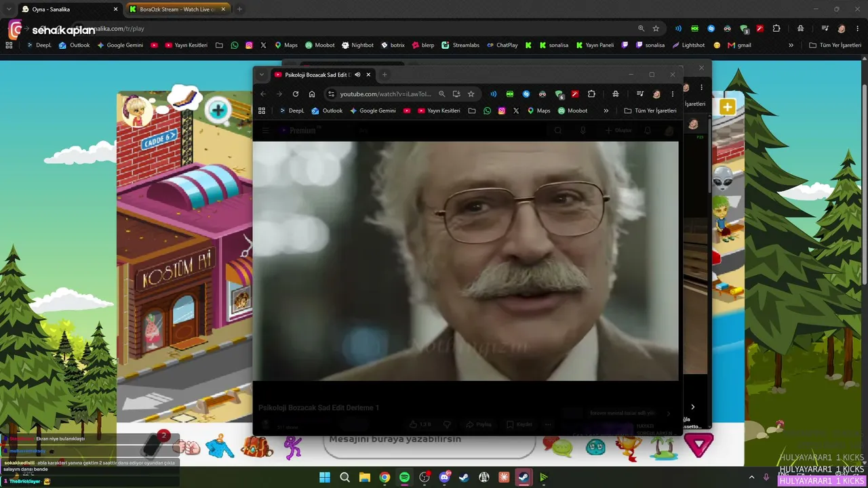868x488 pixels.
Task: Open the purple dancing figure icon in Sanalika
Action: click(293, 447)
